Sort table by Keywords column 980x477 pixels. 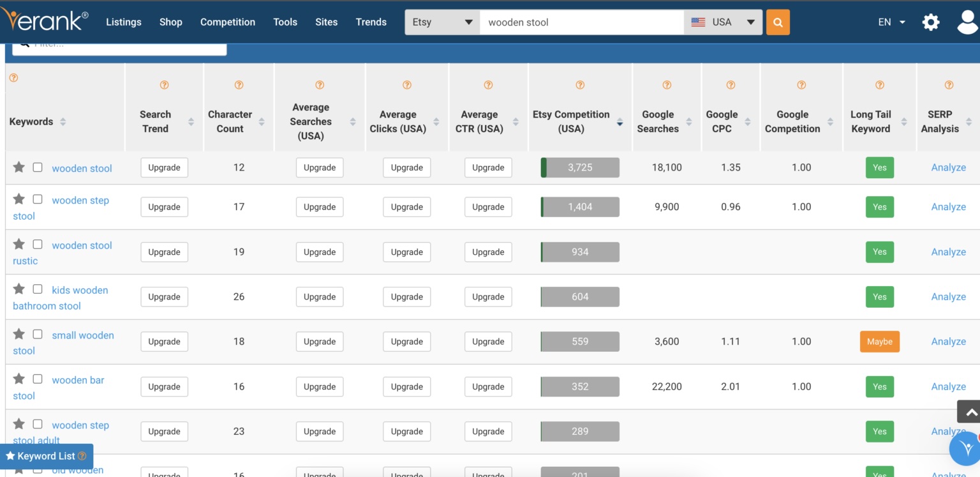tap(63, 122)
